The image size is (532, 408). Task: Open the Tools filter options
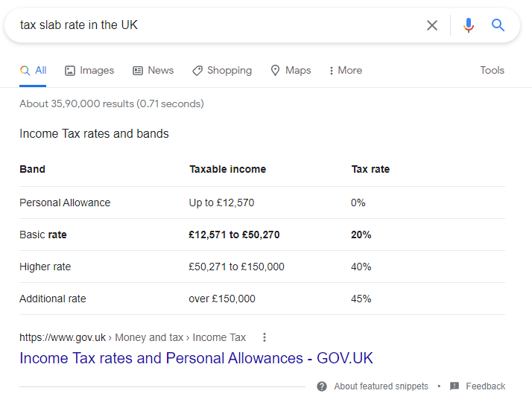coord(492,70)
